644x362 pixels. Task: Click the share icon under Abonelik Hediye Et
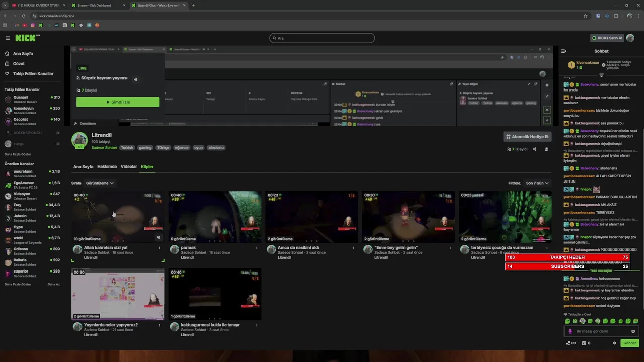(534, 149)
